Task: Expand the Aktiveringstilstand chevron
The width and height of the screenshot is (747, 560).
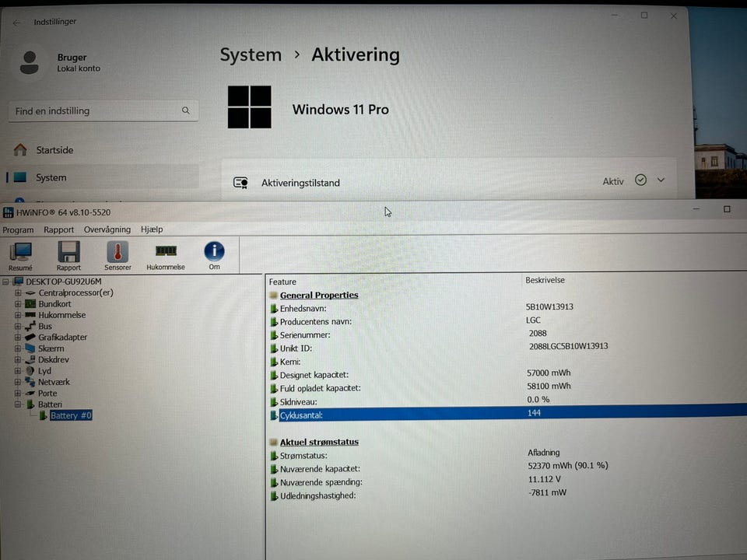Action: coord(661,180)
